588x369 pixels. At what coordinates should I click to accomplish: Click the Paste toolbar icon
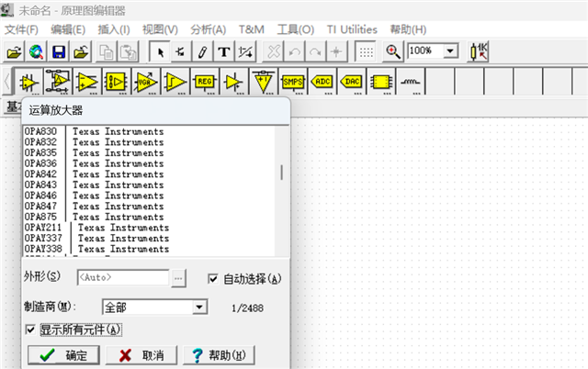pyautogui.click(x=129, y=51)
